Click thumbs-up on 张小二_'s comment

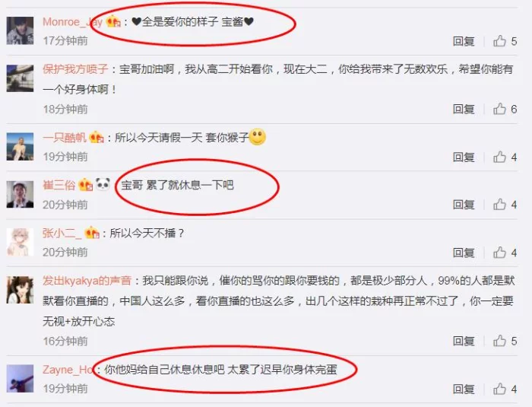pos(499,253)
